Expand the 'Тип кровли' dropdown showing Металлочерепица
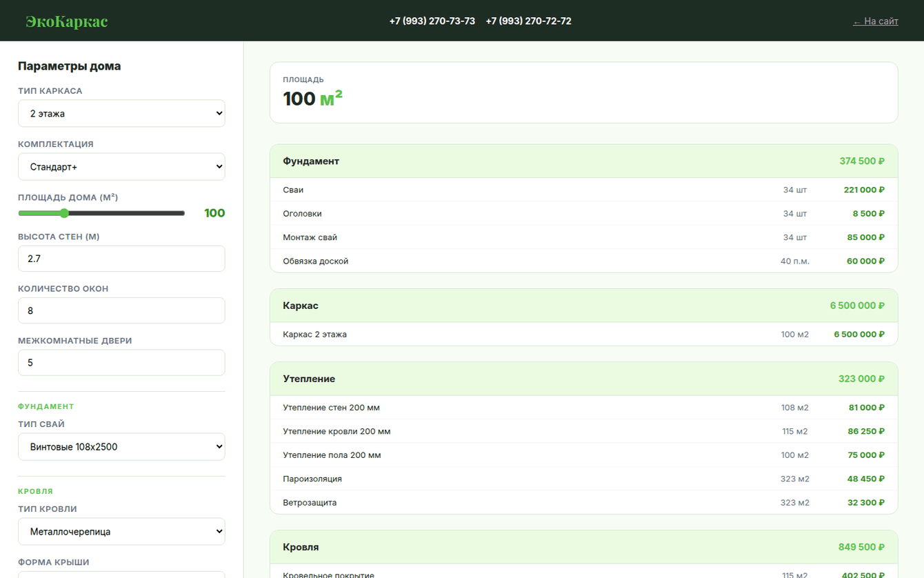 121,531
